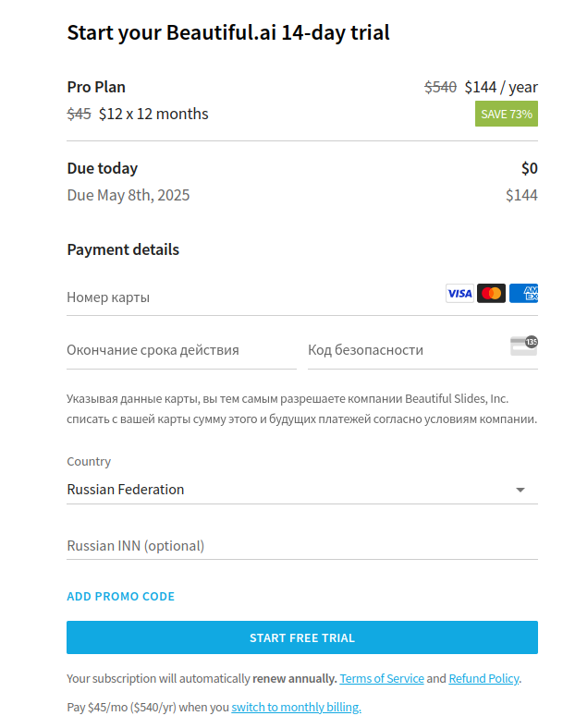Click the Pro Plan label
The width and height of the screenshot is (563, 728).
coord(96,87)
